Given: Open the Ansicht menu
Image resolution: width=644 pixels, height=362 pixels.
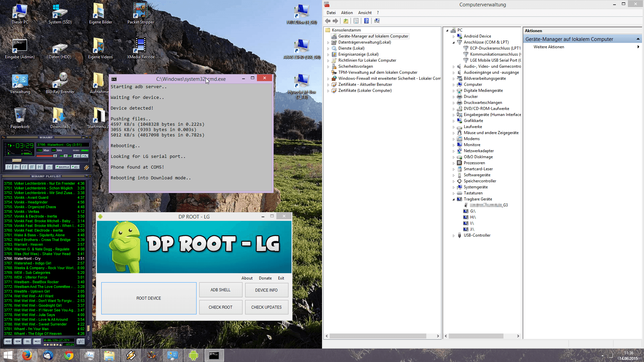Looking at the screenshot, I should coord(365,13).
